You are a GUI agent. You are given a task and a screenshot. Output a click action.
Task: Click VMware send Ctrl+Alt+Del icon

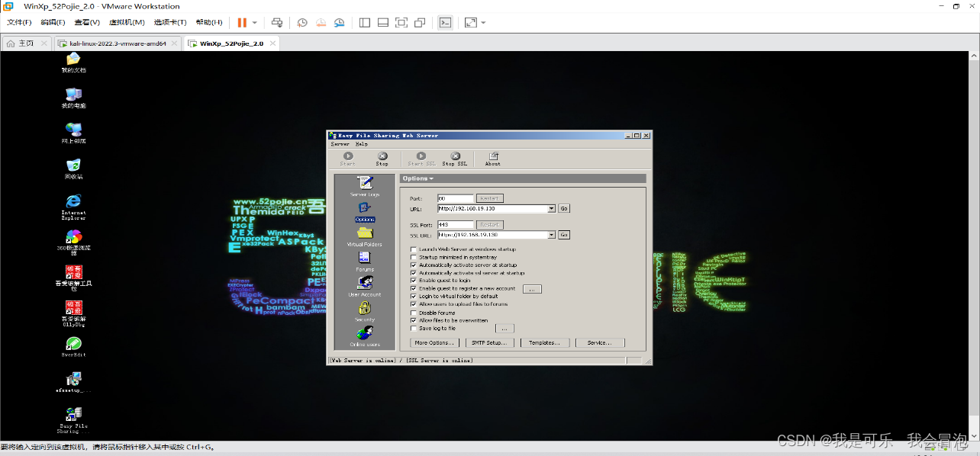[277, 23]
